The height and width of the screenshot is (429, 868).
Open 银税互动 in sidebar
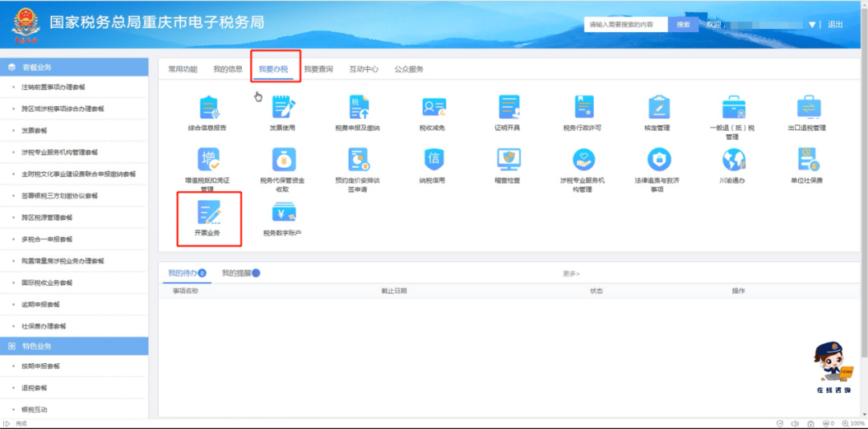[35, 410]
